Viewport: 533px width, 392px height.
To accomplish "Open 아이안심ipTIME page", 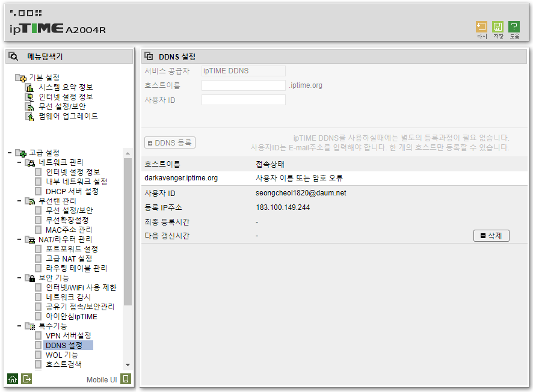I will click(x=72, y=316).
